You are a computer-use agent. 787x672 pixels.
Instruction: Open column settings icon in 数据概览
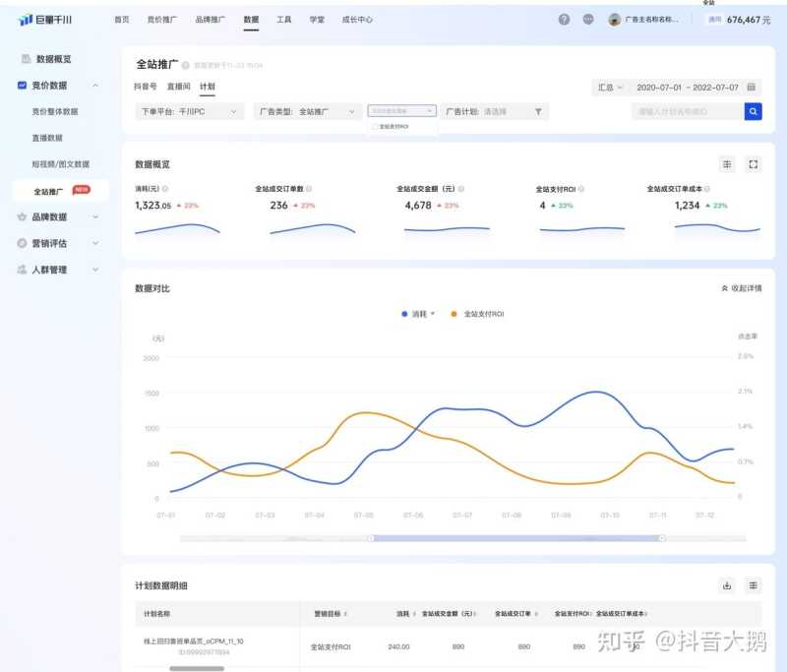[727, 164]
